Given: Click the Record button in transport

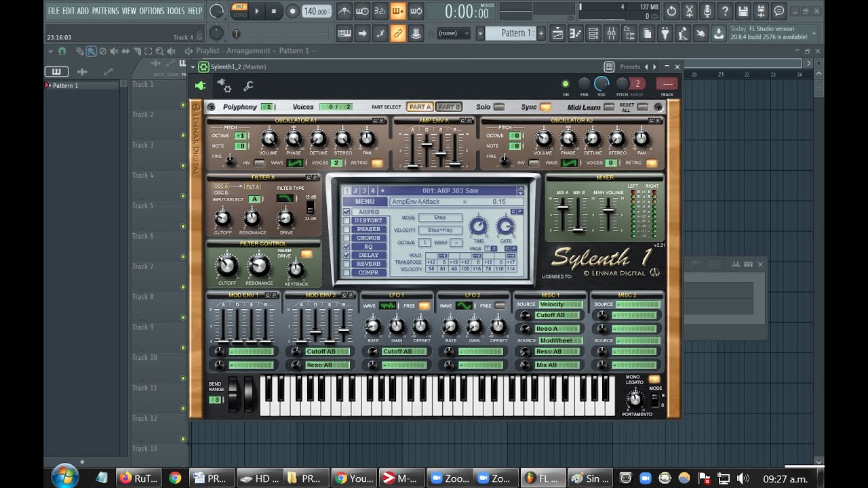Looking at the screenshot, I should [292, 11].
